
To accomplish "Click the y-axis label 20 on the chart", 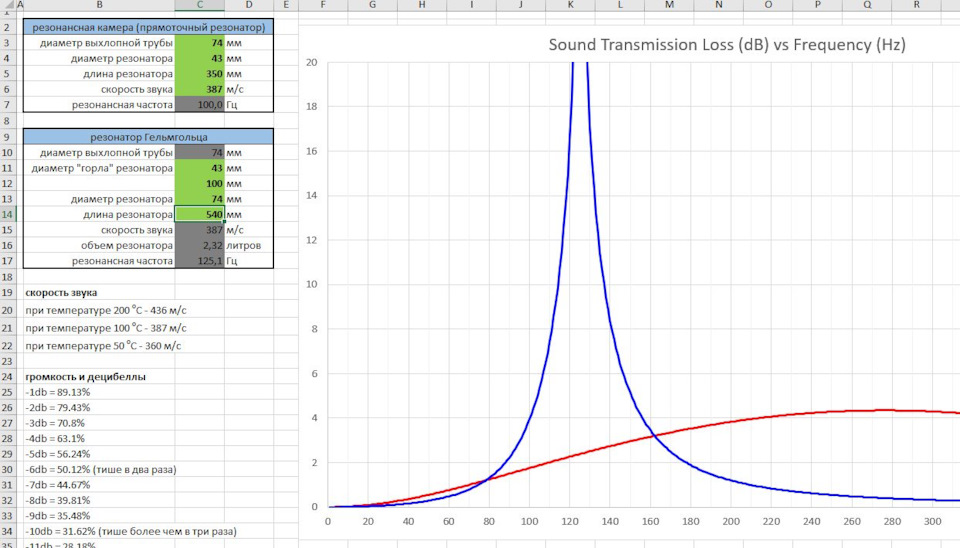I will pos(312,62).
